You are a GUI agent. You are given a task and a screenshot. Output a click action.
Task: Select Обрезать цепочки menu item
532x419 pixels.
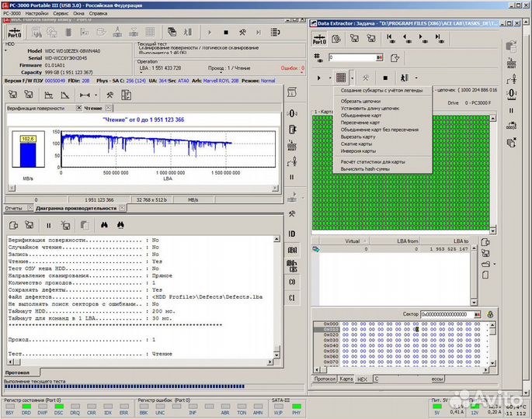point(360,101)
